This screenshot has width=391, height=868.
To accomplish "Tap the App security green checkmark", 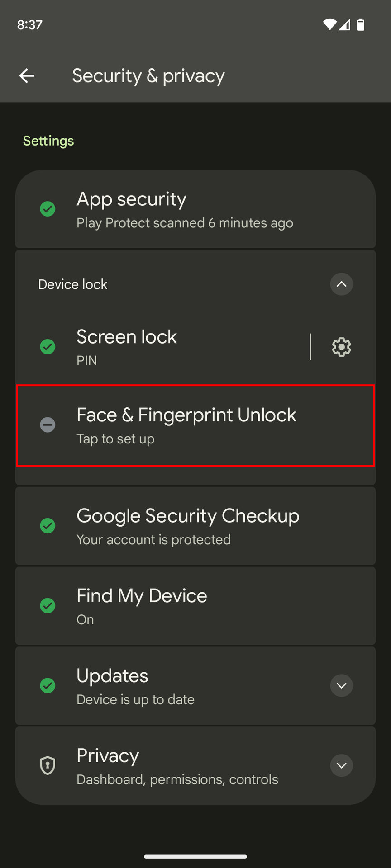I will tap(48, 209).
